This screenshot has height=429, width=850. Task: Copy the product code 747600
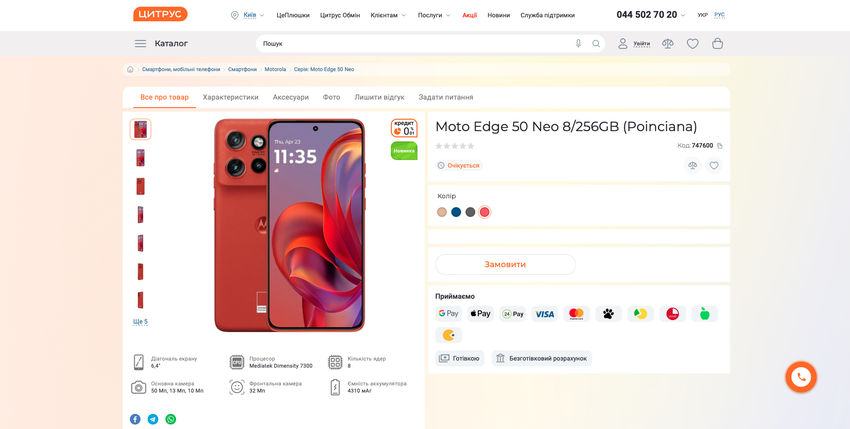click(720, 146)
